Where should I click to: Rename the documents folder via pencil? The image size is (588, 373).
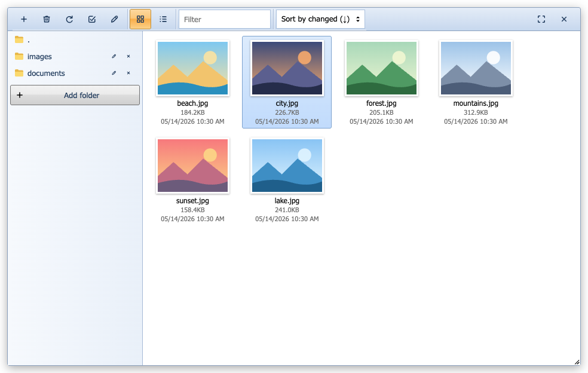click(114, 73)
